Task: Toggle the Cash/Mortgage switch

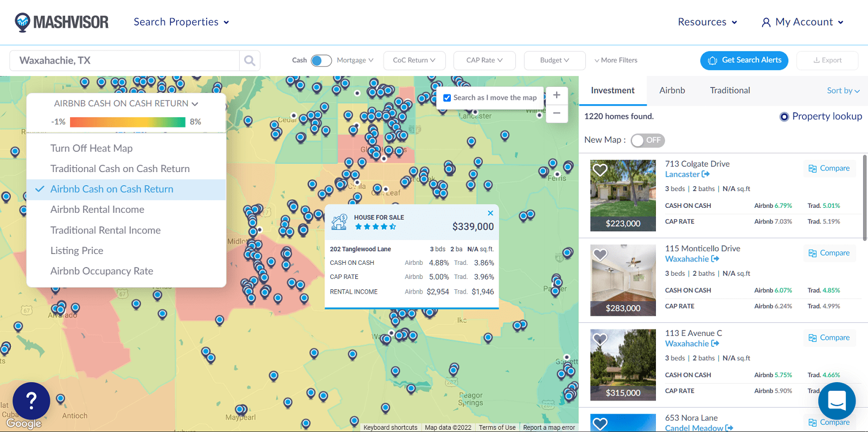Action: tap(321, 60)
